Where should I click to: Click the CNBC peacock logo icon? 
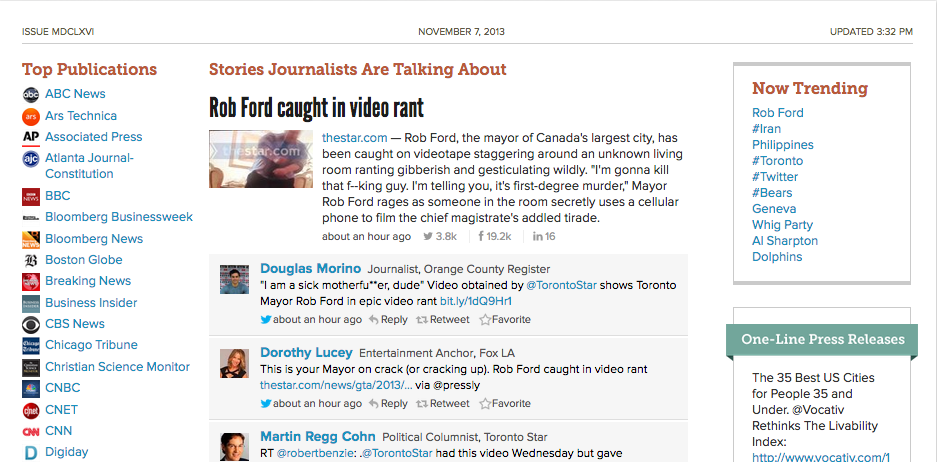pyautogui.click(x=30, y=388)
